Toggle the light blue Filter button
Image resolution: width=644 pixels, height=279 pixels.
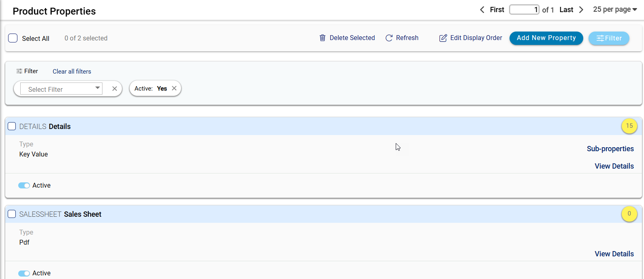[608, 38]
